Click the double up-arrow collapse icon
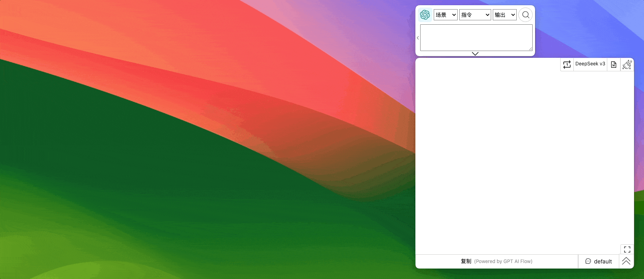Image resolution: width=644 pixels, height=279 pixels. (626, 261)
